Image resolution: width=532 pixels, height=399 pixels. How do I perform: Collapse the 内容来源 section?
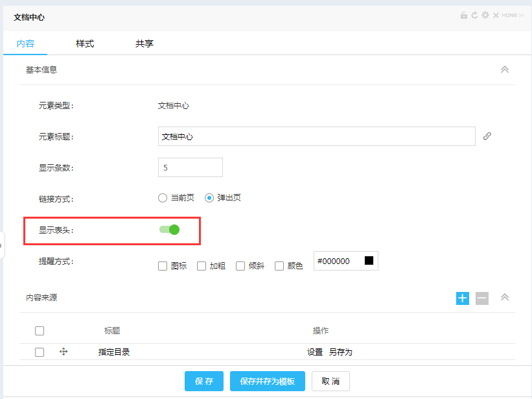coord(505,298)
